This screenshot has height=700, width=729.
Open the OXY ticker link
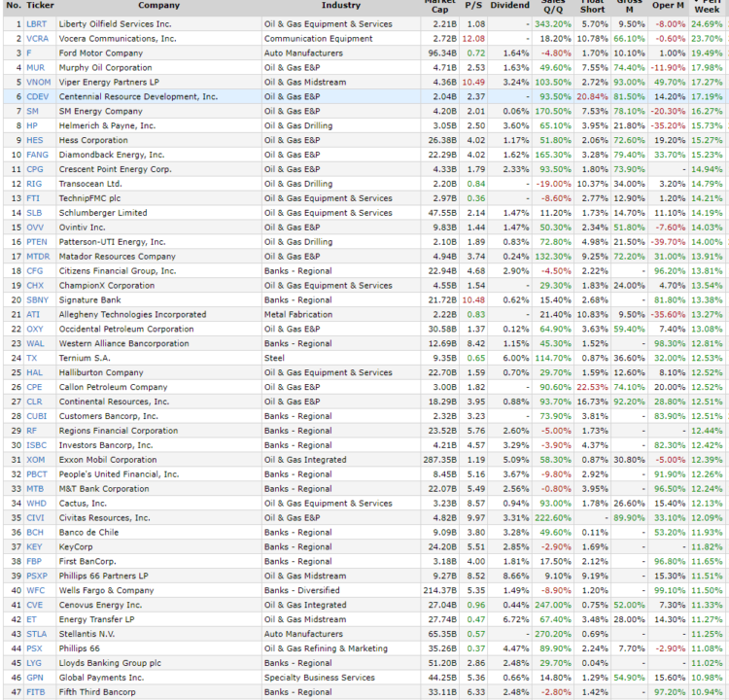(35, 329)
